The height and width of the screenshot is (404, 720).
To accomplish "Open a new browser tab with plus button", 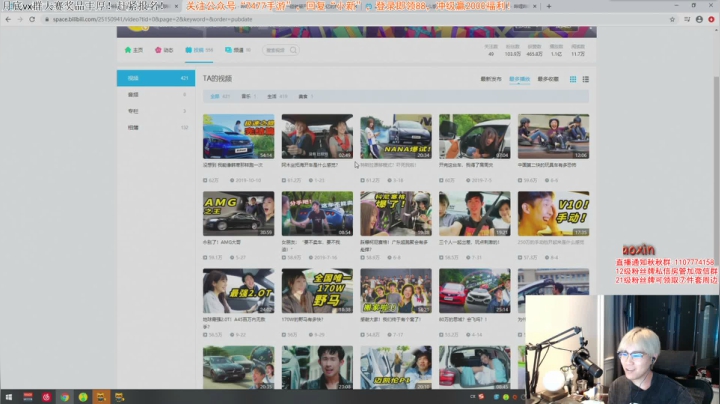I will (549, 6).
